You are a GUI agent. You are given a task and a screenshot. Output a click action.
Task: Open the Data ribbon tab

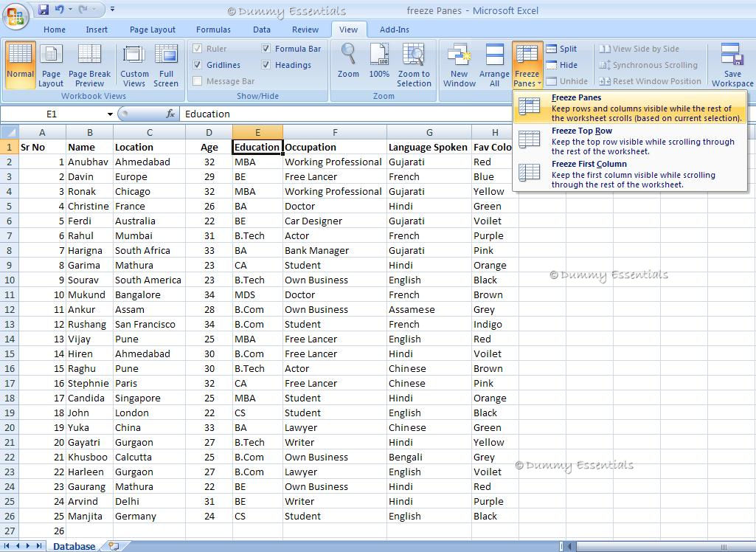(261, 30)
